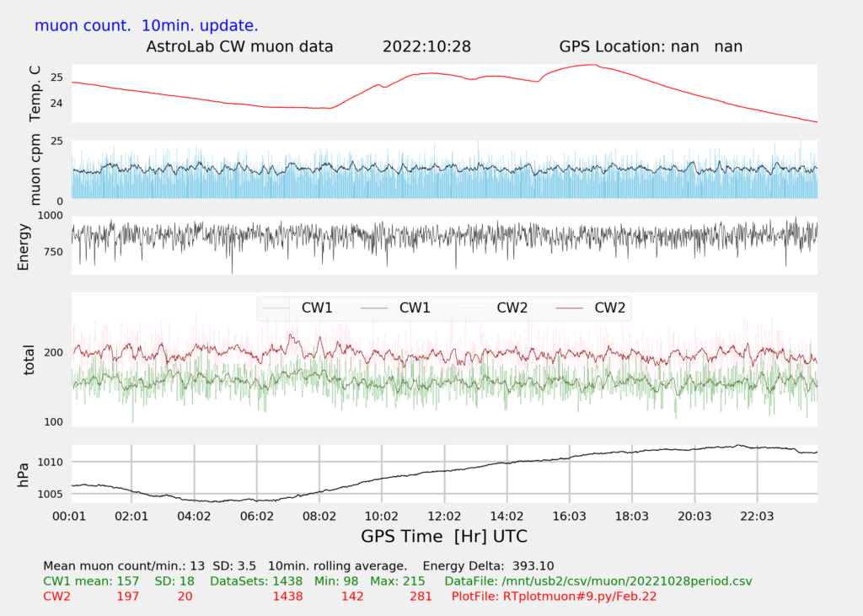Click 'DataSets: 1438' text
This screenshot has height=616, width=863.
(x=256, y=581)
